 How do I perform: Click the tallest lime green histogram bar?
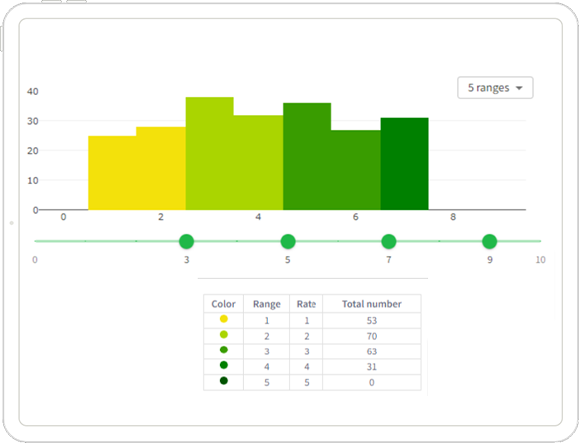pyautogui.click(x=210, y=154)
